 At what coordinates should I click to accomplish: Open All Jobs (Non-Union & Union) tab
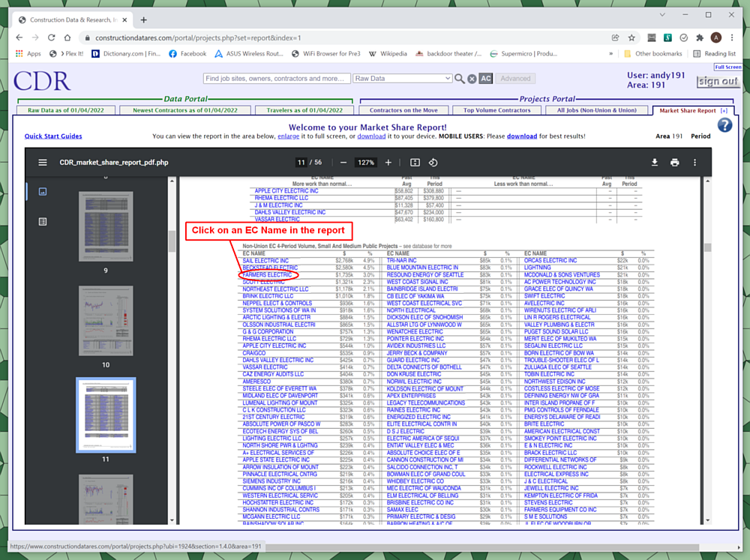click(x=597, y=110)
